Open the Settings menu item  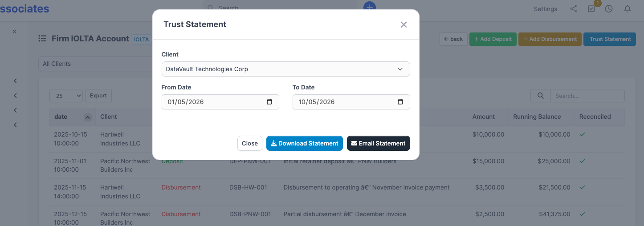[545, 9]
